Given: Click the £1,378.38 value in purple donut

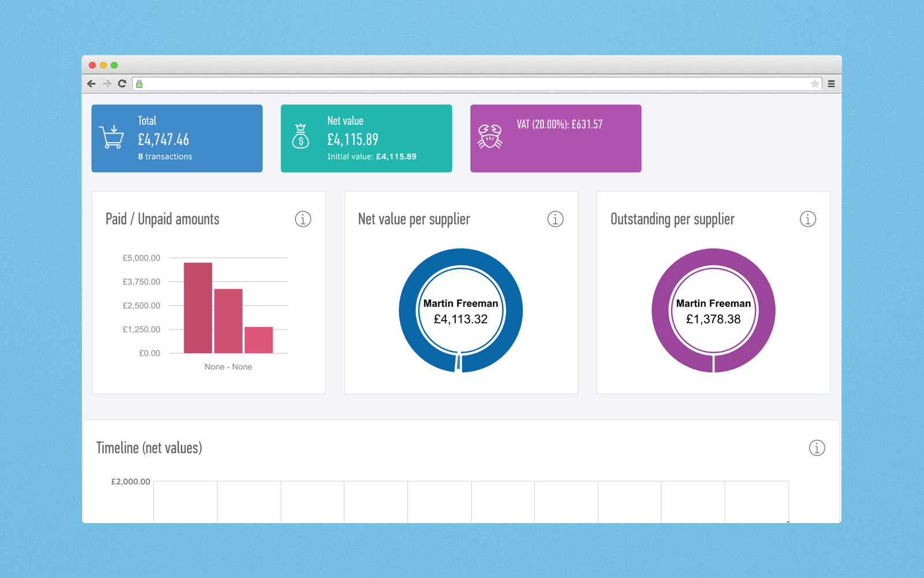Looking at the screenshot, I should tap(713, 319).
